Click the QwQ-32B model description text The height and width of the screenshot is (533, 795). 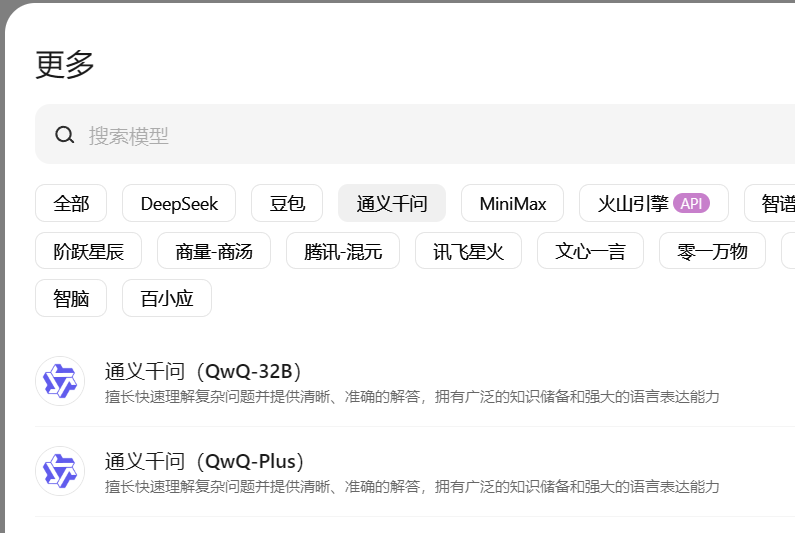pos(412,397)
